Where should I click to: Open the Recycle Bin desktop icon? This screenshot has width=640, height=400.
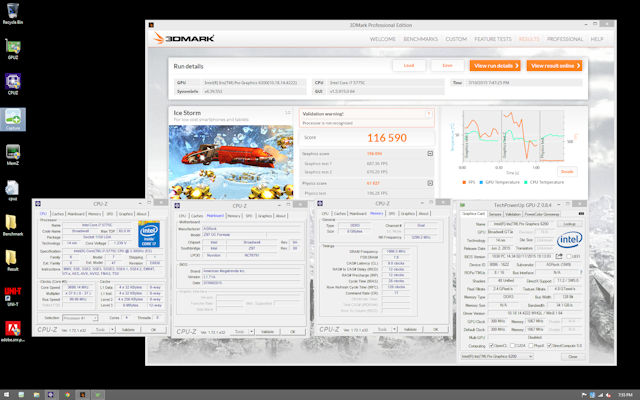(13, 13)
